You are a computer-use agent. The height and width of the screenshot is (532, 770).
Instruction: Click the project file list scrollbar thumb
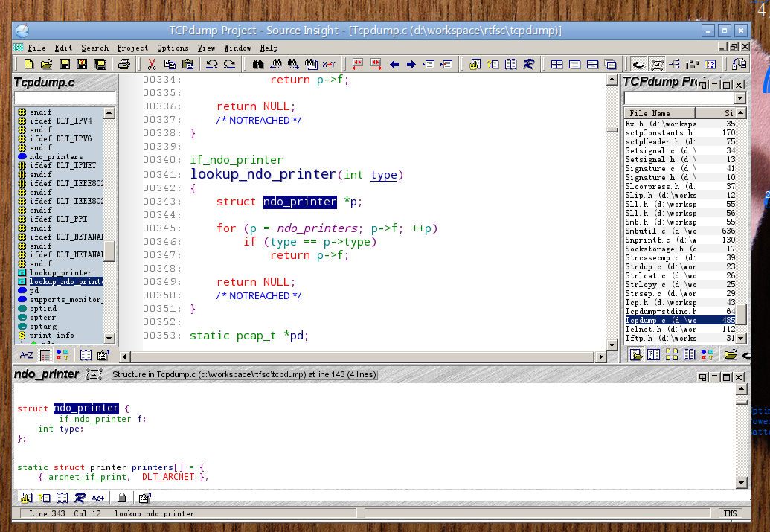742,314
